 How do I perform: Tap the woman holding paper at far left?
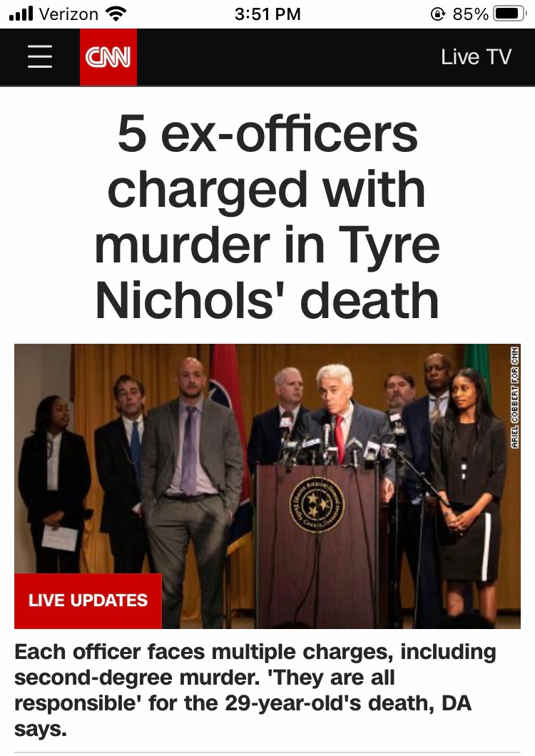click(53, 484)
